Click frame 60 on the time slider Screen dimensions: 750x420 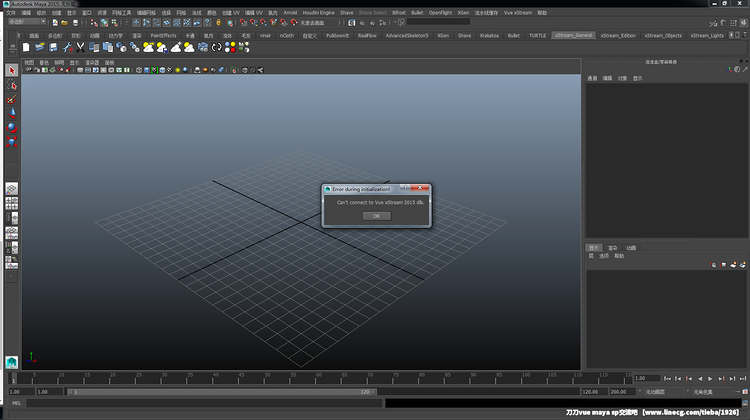318,379
